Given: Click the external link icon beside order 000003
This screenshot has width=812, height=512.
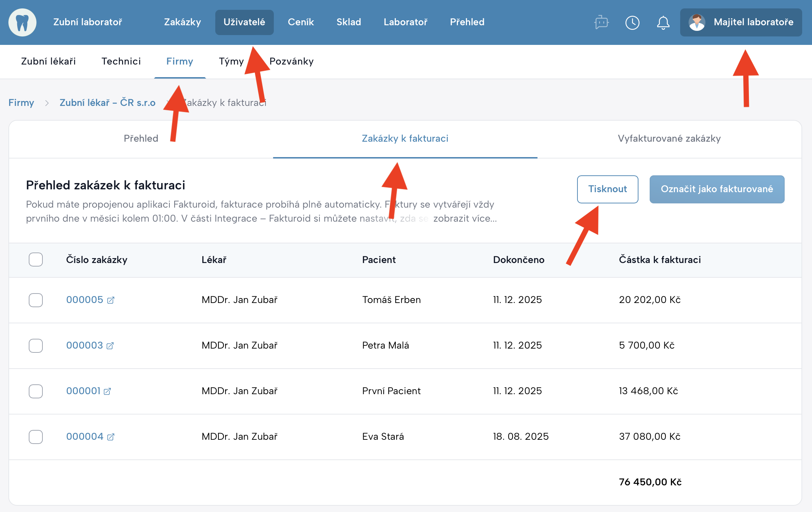Looking at the screenshot, I should click(x=110, y=346).
